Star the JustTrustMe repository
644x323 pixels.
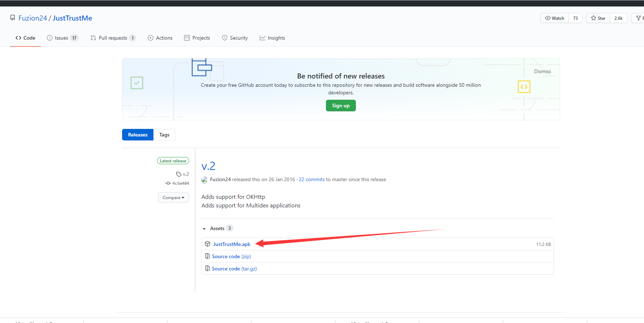tap(598, 18)
